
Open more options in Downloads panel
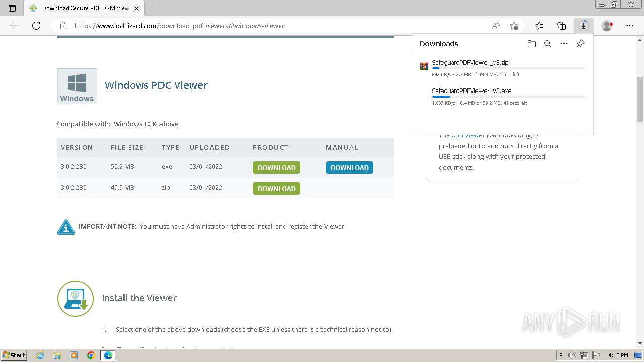(x=564, y=44)
